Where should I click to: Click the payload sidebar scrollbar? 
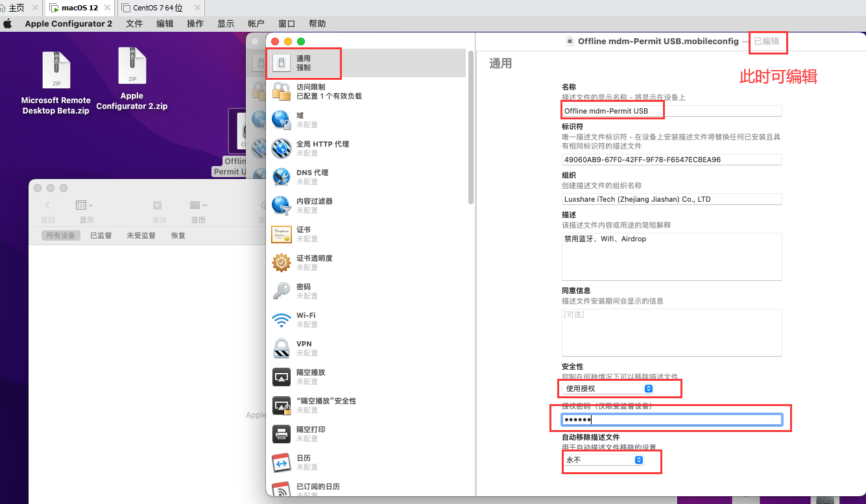[x=470, y=127]
